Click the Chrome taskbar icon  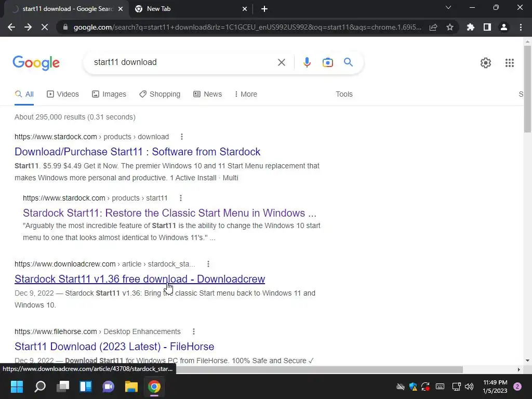154,387
